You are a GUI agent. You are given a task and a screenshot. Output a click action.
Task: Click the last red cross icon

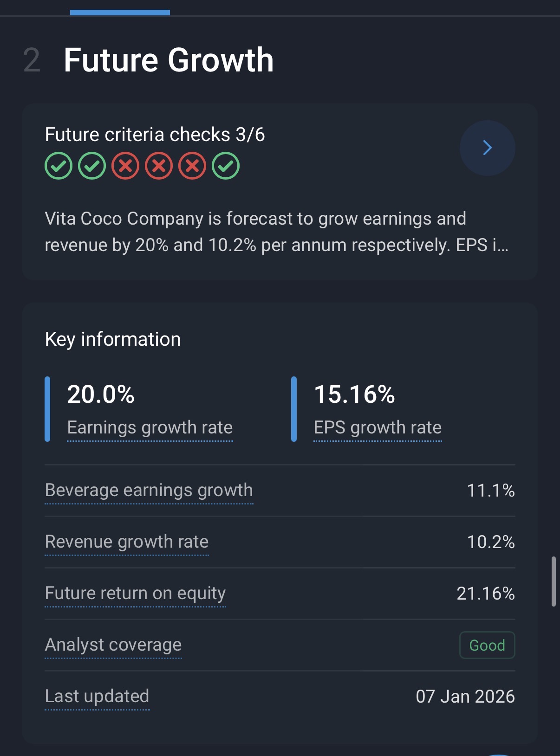coord(192,166)
